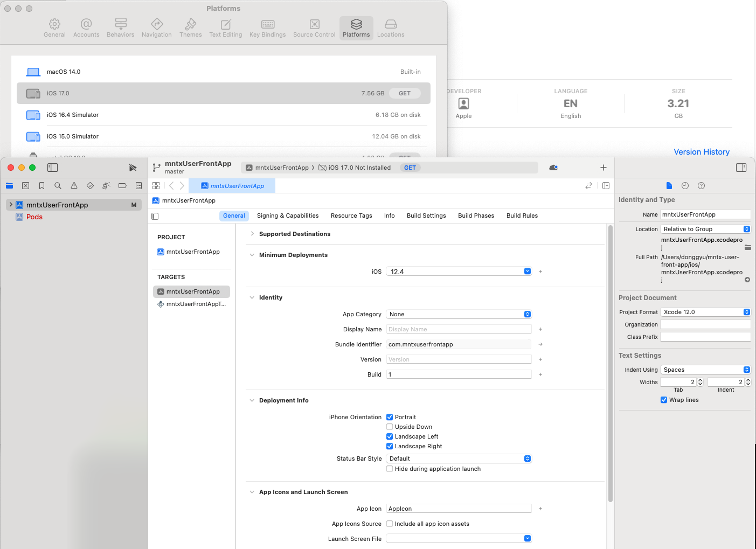Screen dimensions: 756x549
Task: Enable the Upside Down orientation checkbox
Action: coord(390,427)
